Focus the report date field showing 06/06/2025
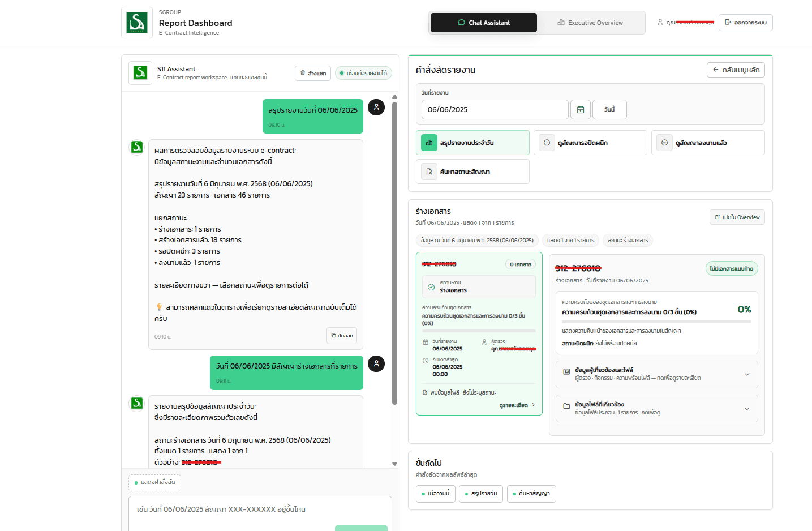Viewport: 812px width, 531px height. [495, 109]
